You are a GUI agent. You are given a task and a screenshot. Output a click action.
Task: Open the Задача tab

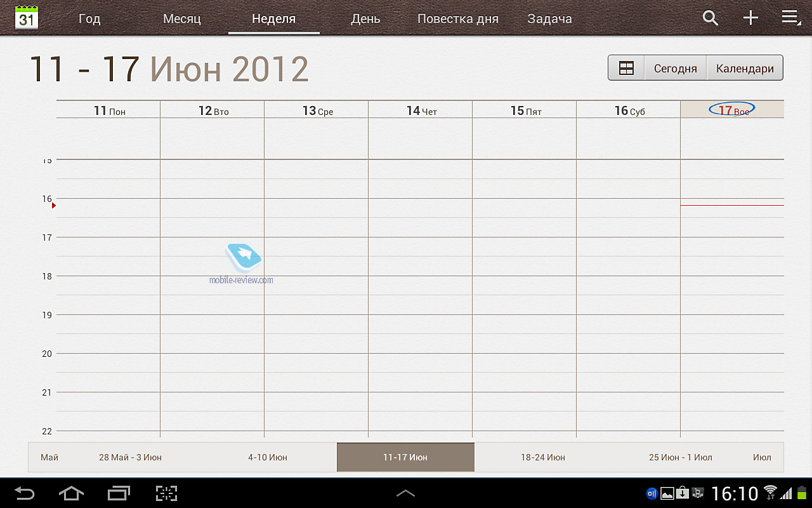pos(549,19)
